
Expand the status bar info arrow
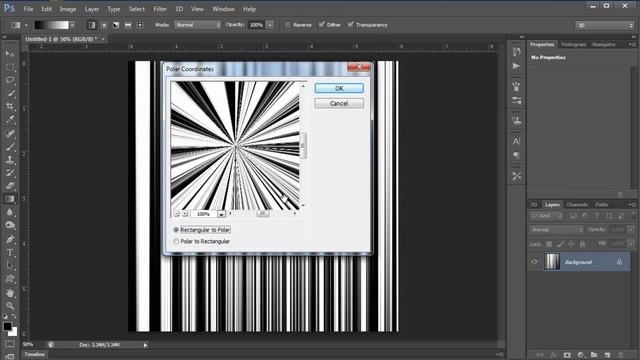coord(145,345)
